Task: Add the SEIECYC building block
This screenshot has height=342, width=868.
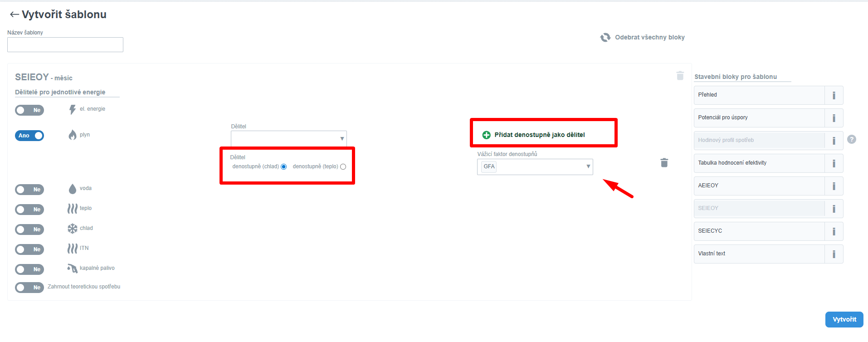Action: click(x=759, y=231)
